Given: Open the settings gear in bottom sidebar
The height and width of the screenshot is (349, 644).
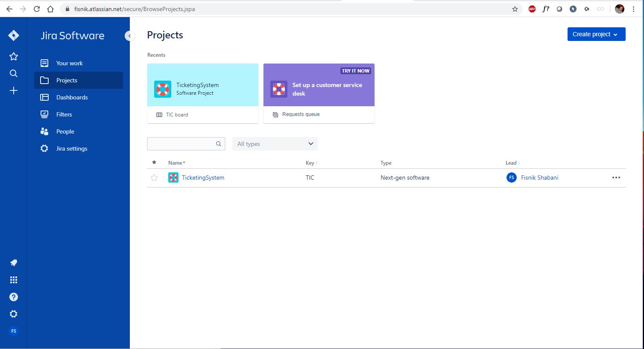Looking at the screenshot, I should [14, 314].
